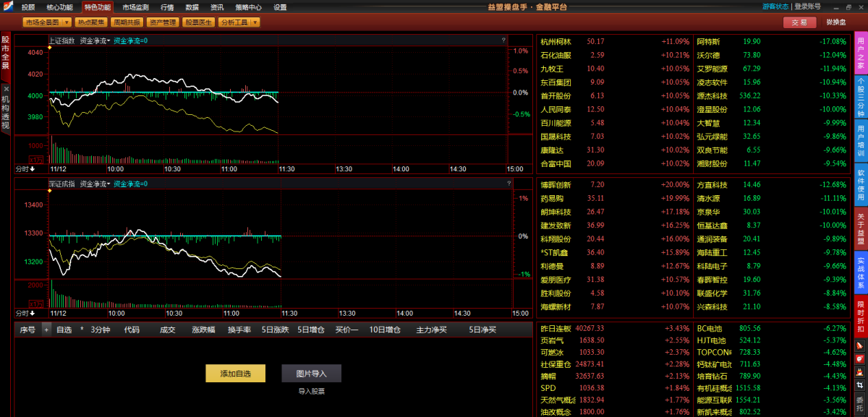
Task: Click the X1P icon in 上证指数 volume panel
Action: tap(36, 158)
